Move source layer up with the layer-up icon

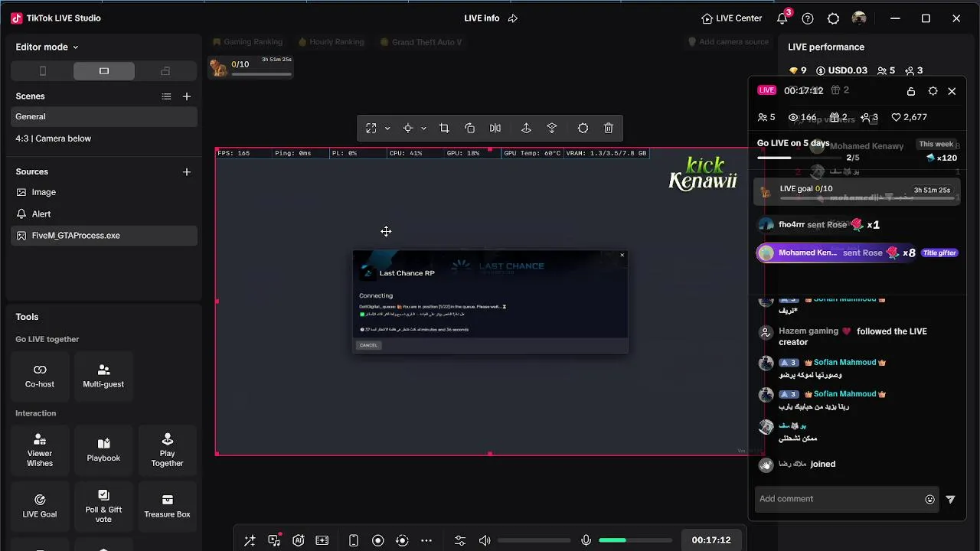tap(526, 129)
